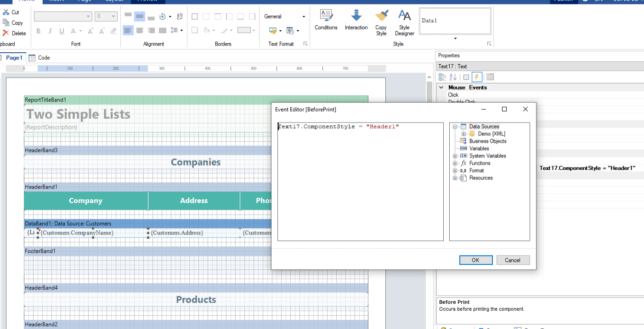
Task: Click the Alphabetical sort icon in Properties
Action: coord(453,77)
